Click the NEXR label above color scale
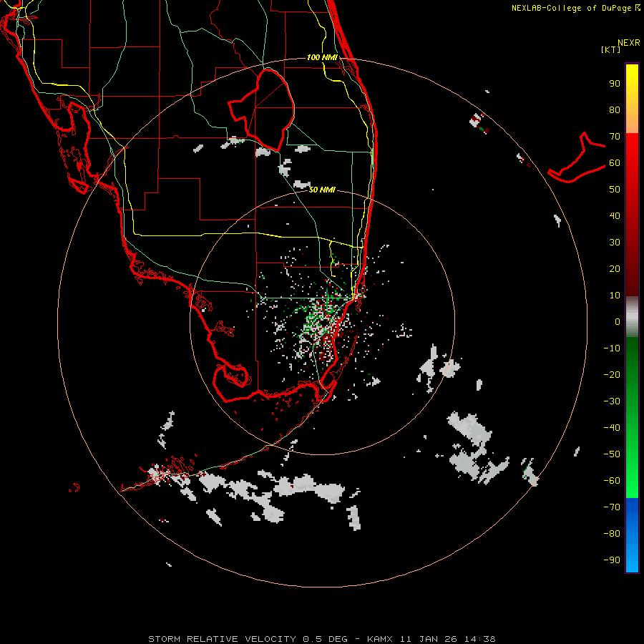The image size is (644, 644). point(628,43)
